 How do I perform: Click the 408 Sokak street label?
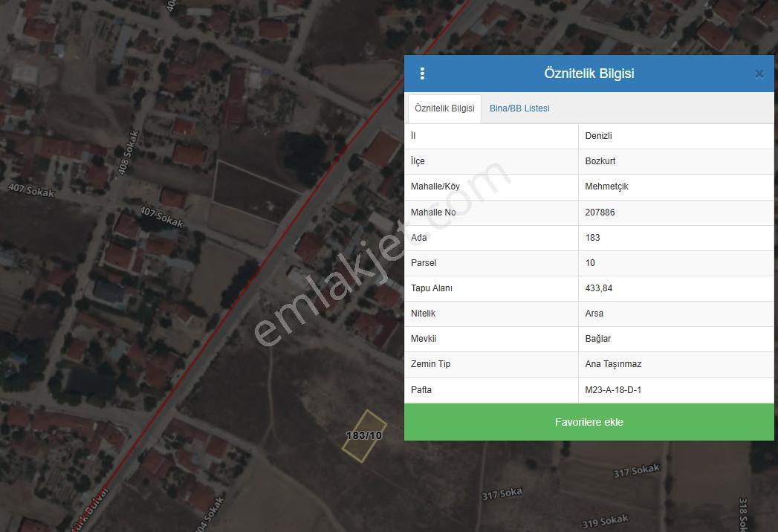click(x=129, y=152)
